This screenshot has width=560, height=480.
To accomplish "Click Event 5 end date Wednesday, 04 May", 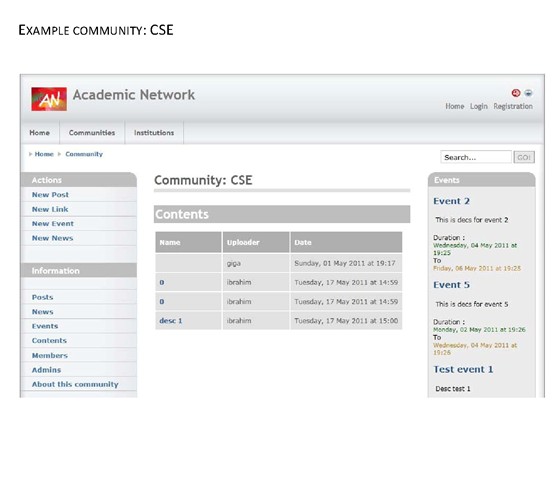I will click(x=475, y=349).
